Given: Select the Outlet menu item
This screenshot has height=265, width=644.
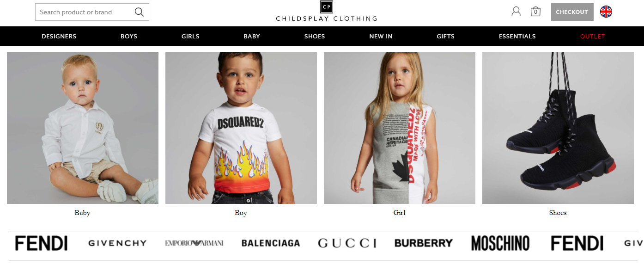Looking at the screenshot, I should pyautogui.click(x=592, y=36).
